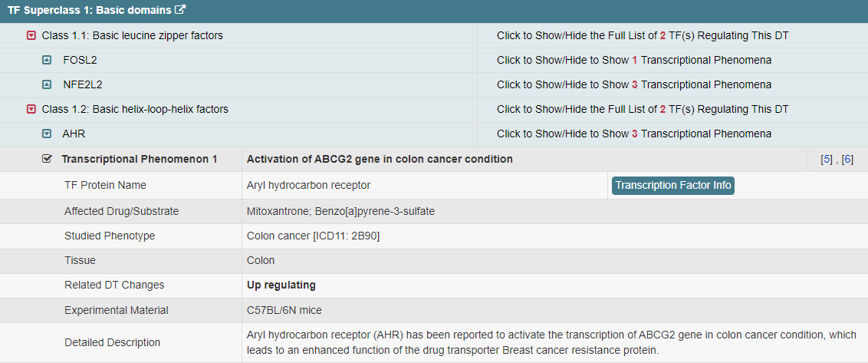Collapse Class 1.2 Basic helix-loop-helix factors
This screenshot has width=868, height=363.
click(x=31, y=109)
